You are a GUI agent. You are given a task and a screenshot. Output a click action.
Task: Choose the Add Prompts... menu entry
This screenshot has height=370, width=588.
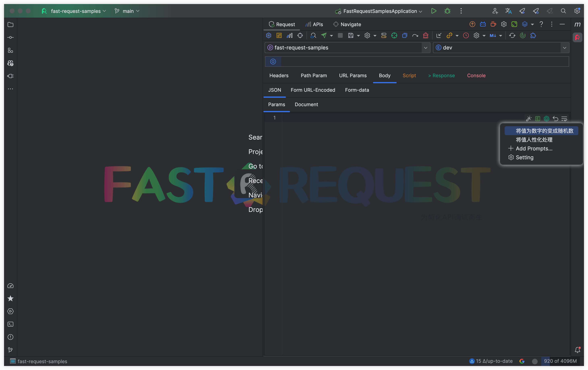click(x=534, y=149)
